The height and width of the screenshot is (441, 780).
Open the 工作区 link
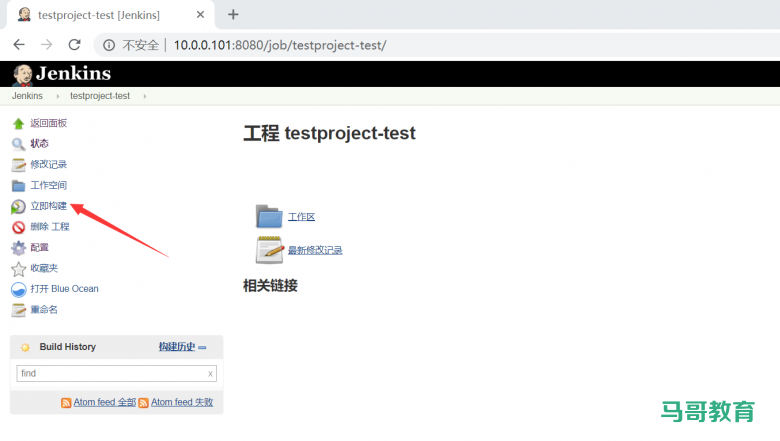pyautogui.click(x=301, y=217)
